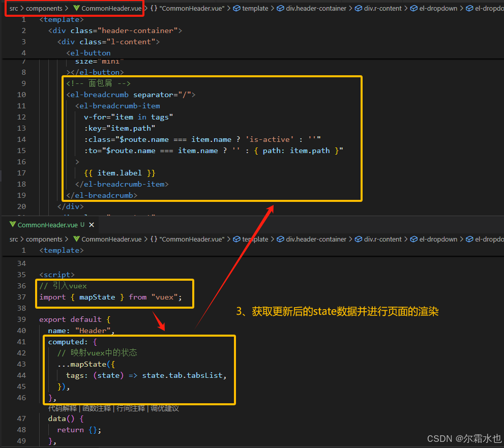
Task: Select the quoted "CommonHeader.vue" symbol in lower breadcrumb
Action: pyautogui.click(x=192, y=239)
